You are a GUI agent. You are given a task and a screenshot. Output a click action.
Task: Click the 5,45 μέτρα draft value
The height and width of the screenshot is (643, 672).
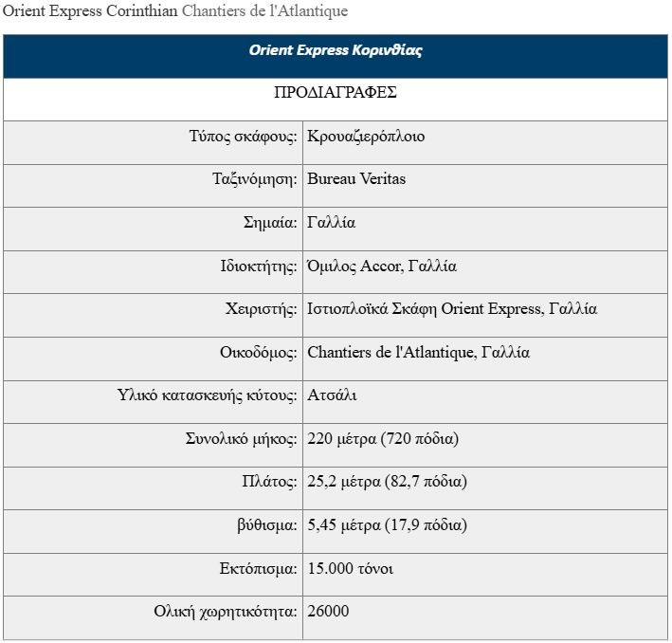pyautogui.click(x=388, y=525)
